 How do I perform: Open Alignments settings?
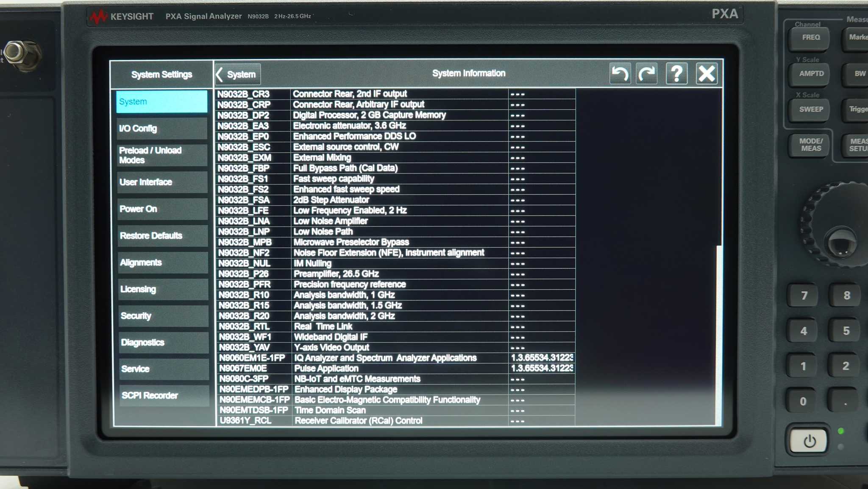pos(163,262)
